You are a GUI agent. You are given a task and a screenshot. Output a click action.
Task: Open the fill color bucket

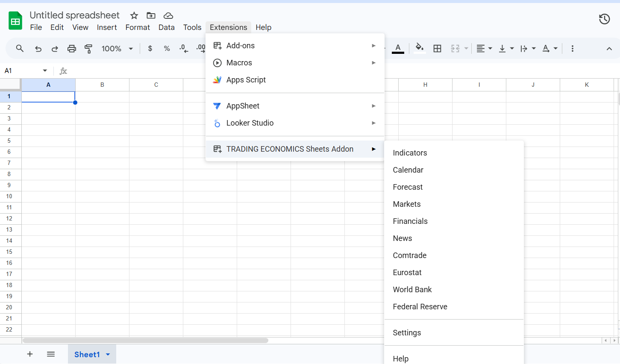pyautogui.click(x=420, y=48)
